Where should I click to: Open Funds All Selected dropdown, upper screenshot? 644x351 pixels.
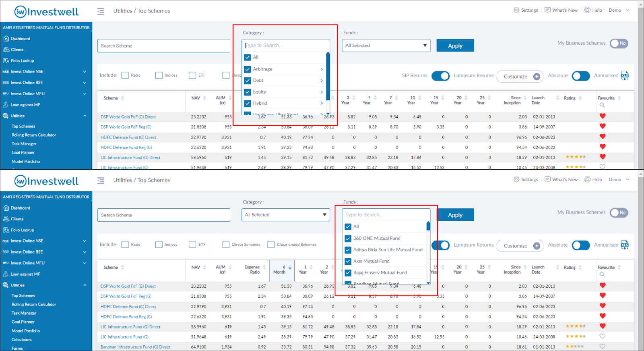click(386, 46)
